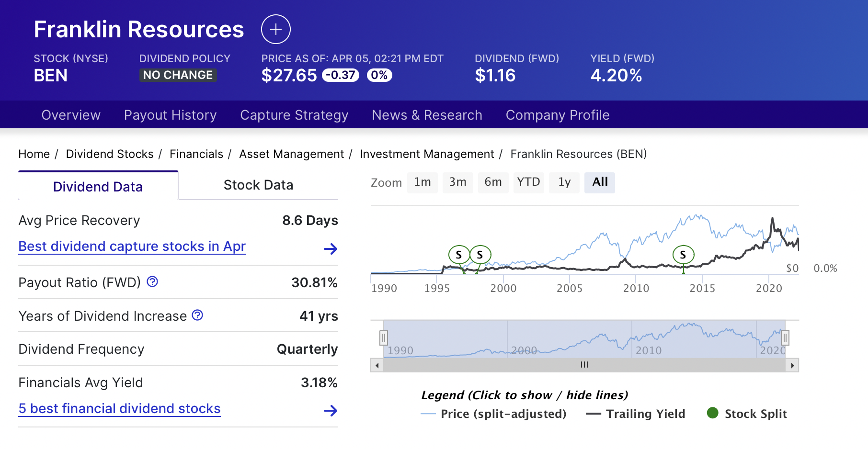Hide the Price (split-adjusted) line via legend

[503, 414]
